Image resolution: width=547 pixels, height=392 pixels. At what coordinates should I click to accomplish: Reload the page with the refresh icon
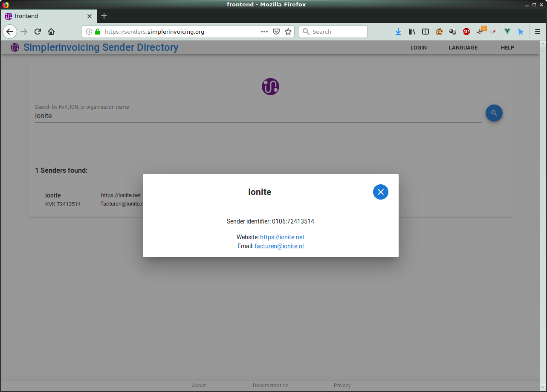[x=38, y=32]
